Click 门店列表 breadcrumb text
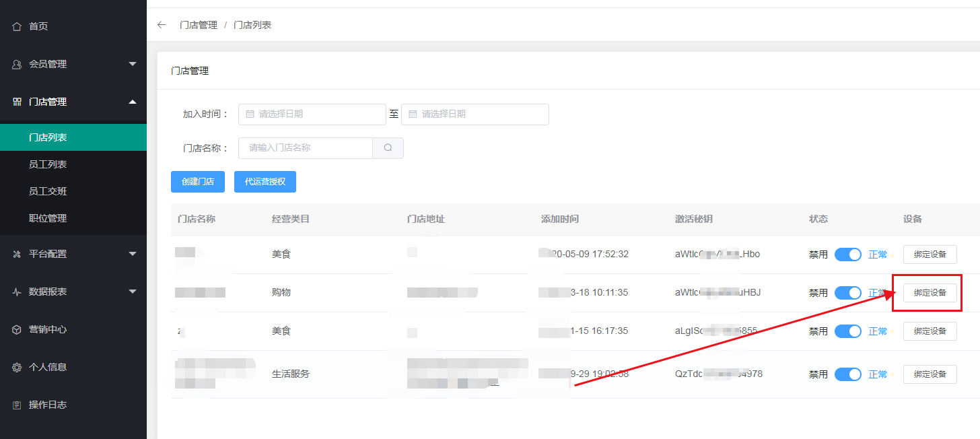The image size is (980, 439). 252,25
